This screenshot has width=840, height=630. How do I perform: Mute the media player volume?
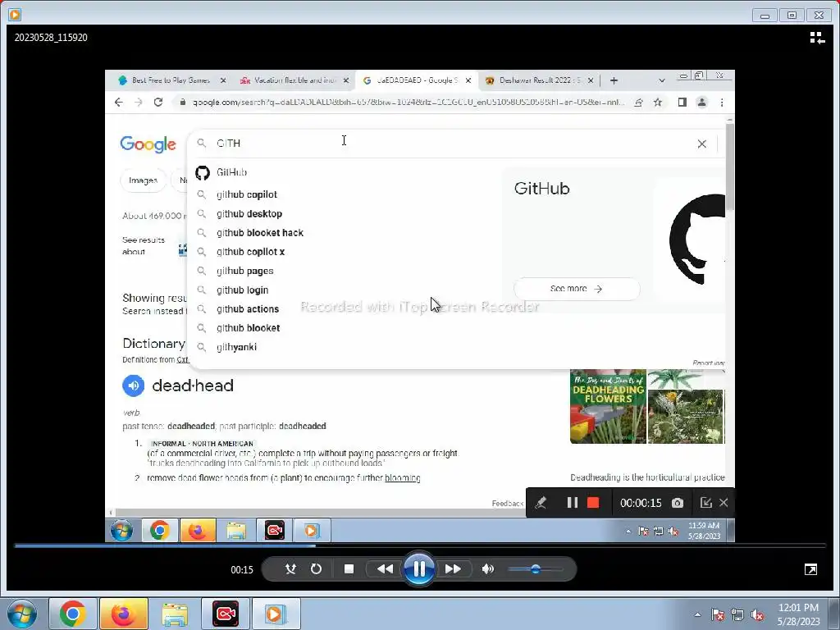point(487,569)
